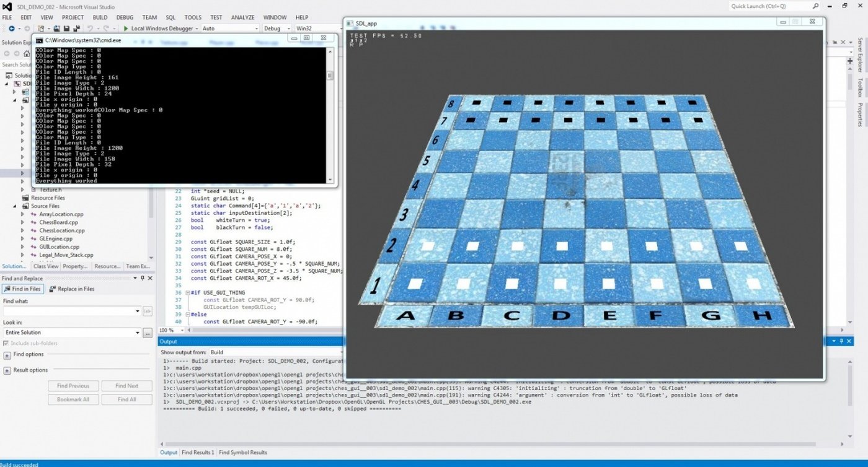Viewport: 868px width, 467px height.
Task: Click the Save All toolbar icon
Action: tap(76, 28)
